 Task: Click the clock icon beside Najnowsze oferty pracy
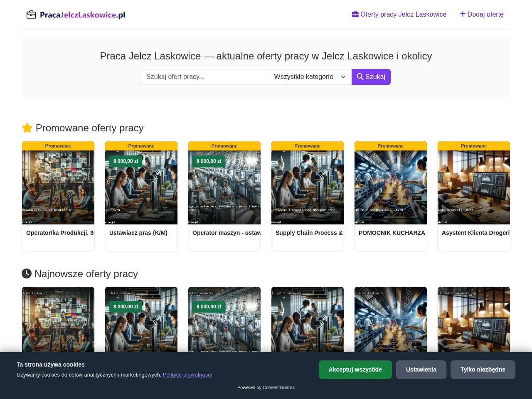[27, 273]
